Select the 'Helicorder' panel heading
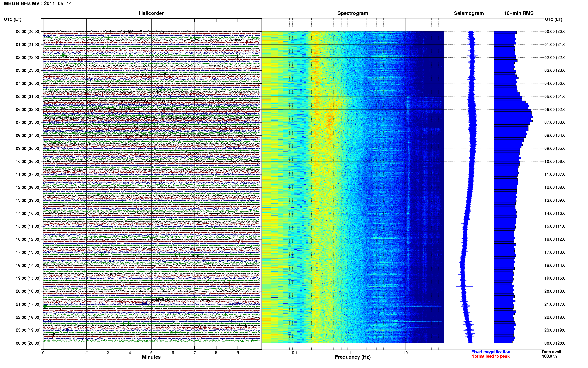 [151, 13]
